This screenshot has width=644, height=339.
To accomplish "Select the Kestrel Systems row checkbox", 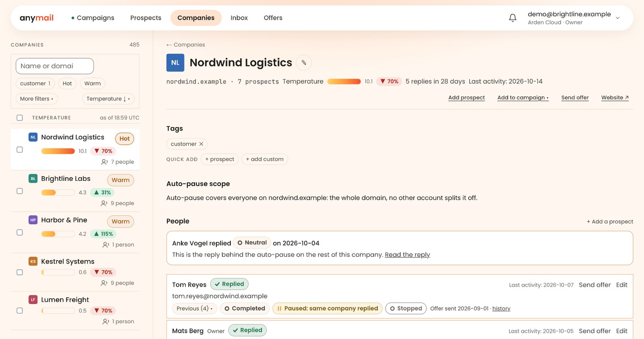I will 20,272.
